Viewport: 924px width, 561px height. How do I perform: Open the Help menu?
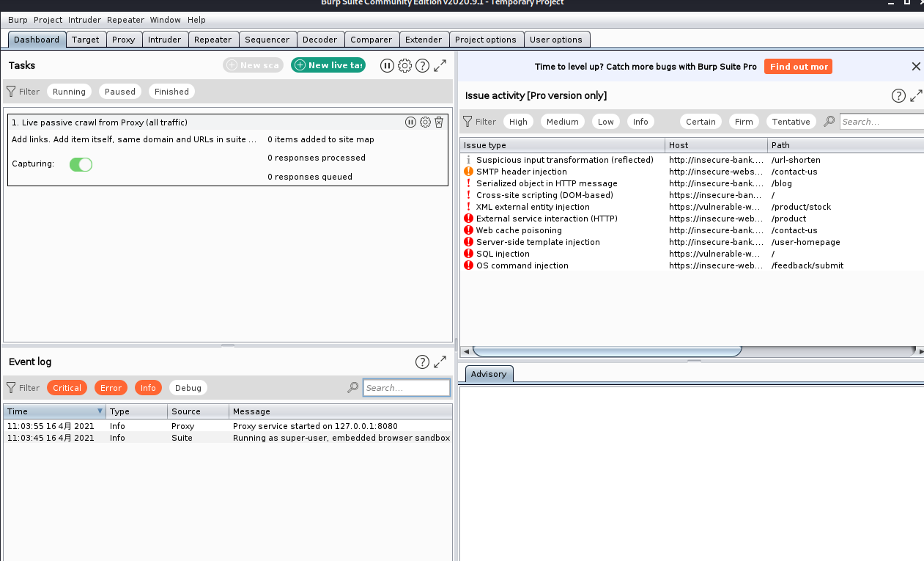click(x=196, y=20)
